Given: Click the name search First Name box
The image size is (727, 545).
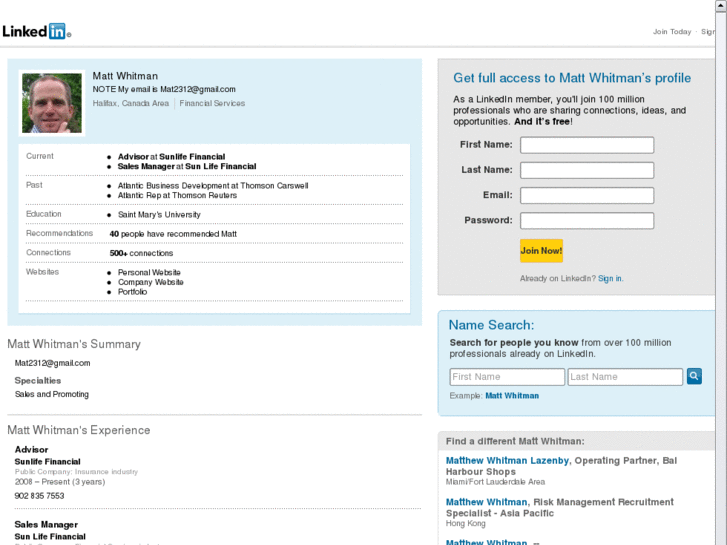Looking at the screenshot, I should (x=507, y=377).
